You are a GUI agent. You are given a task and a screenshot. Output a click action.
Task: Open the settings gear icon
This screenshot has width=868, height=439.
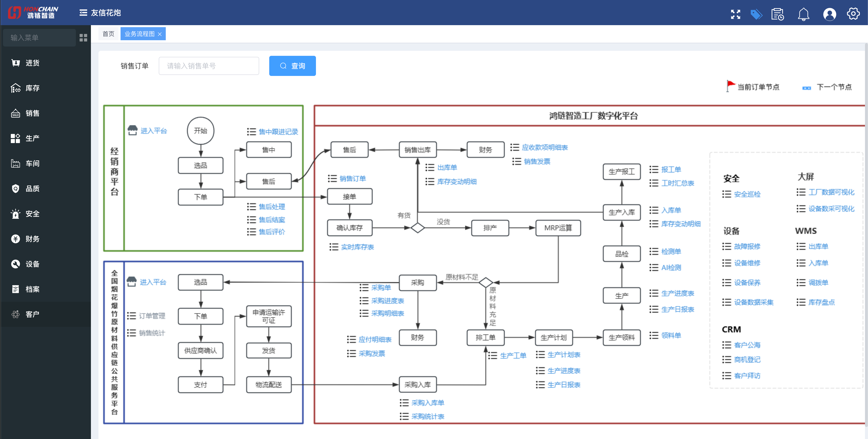(x=853, y=14)
